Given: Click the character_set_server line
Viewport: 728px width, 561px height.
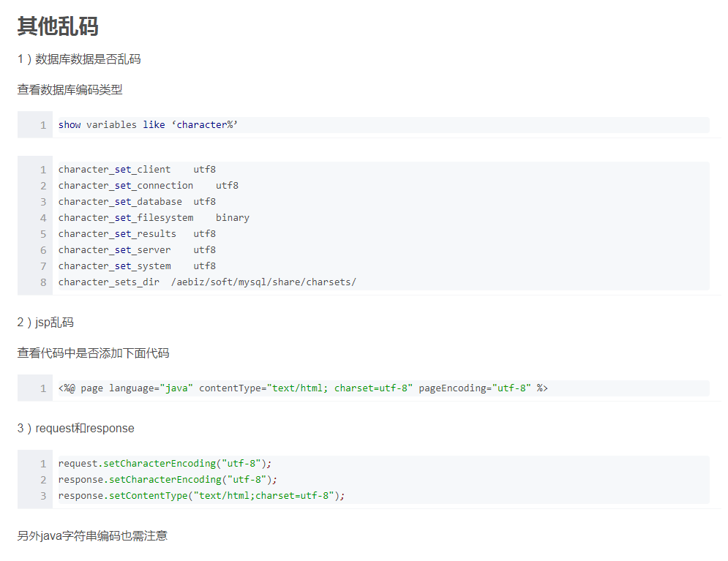Looking at the screenshot, I should (137, 250).
